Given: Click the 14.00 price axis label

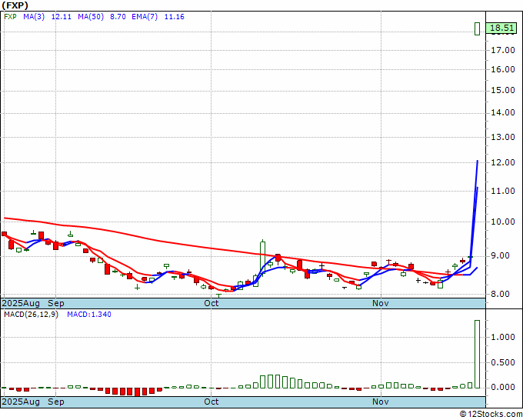Looking at the screenshot, I should tap(503, 113).
